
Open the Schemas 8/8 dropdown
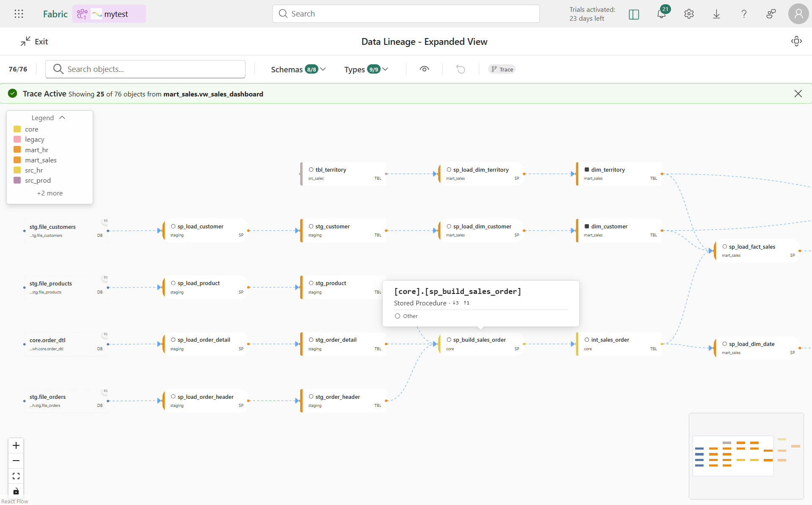pos(298,69)
